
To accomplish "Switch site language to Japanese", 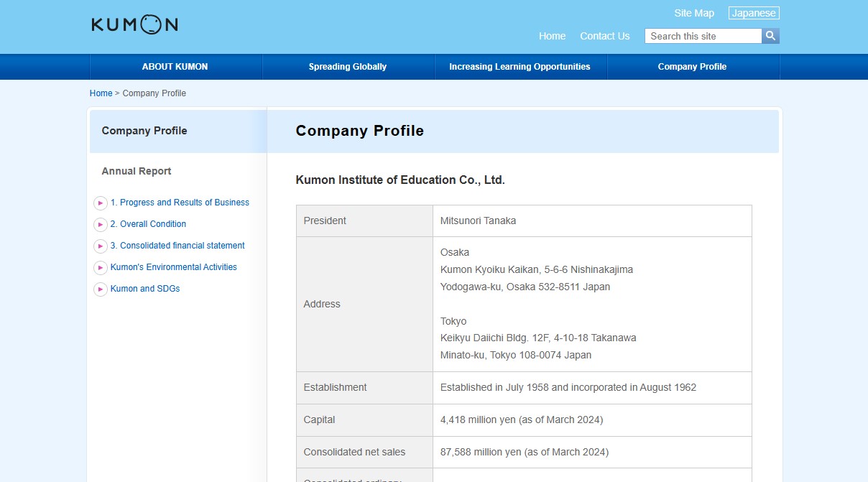I will (x=753, y=13).
